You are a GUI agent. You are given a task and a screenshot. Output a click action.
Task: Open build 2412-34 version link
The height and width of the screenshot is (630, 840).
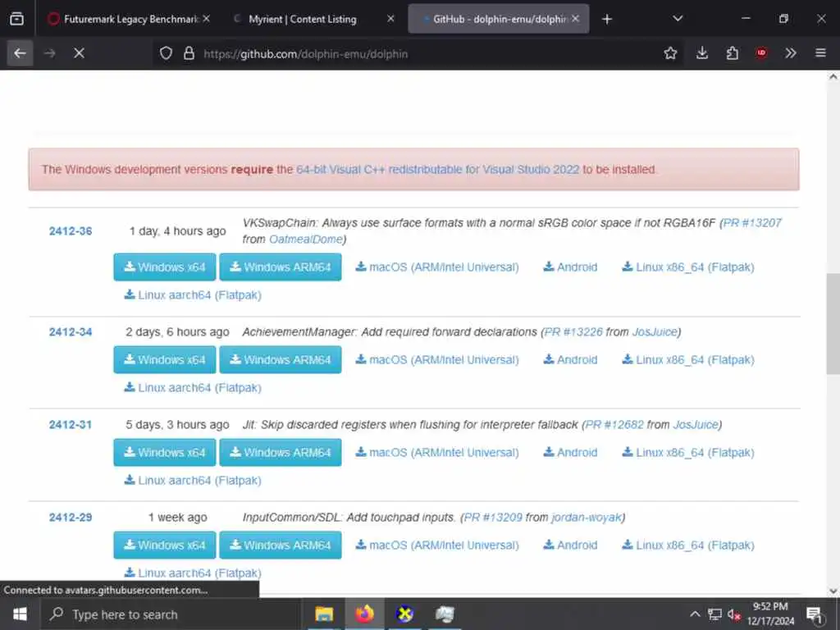point(71,331)
